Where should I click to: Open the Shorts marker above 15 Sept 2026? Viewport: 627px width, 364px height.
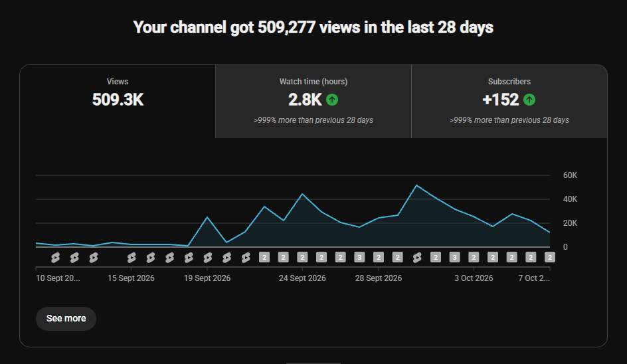[131, 258]
